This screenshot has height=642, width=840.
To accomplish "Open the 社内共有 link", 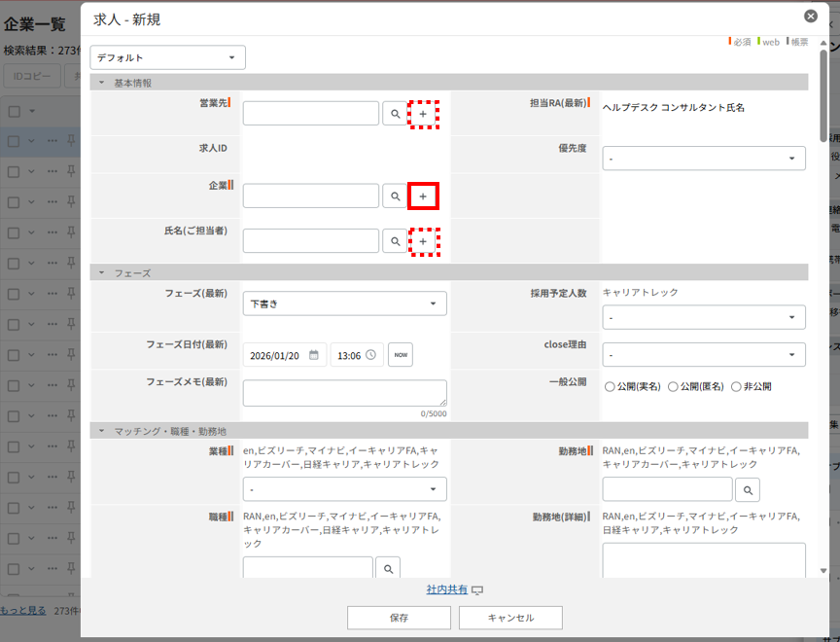I will pos(446,590).
